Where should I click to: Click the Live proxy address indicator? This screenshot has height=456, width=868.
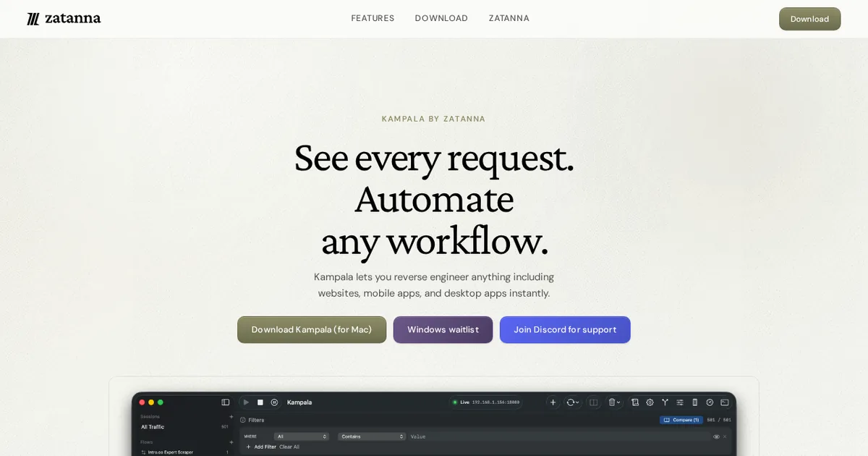click(x=485, y=402)
